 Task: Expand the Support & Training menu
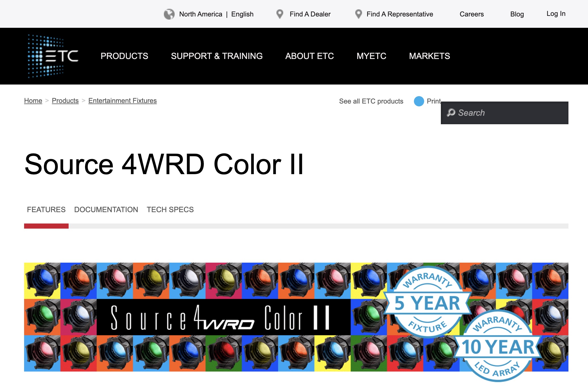tap(217, 56)
